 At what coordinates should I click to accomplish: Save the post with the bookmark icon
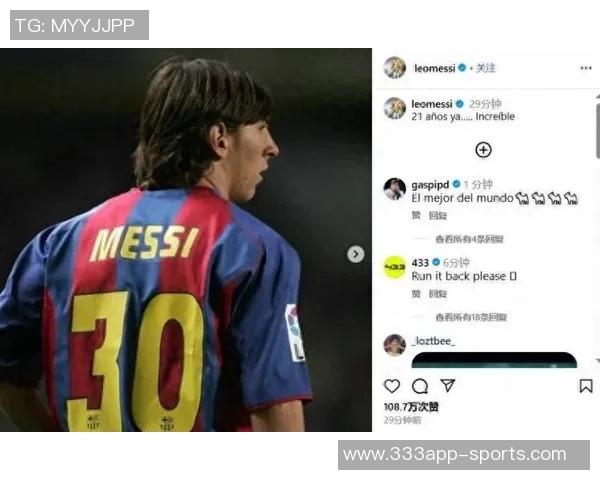coord(586,386)
